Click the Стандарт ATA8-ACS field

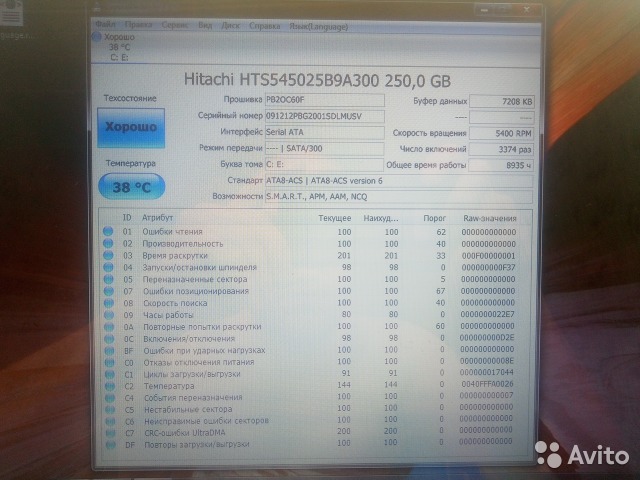coord(399,181)
